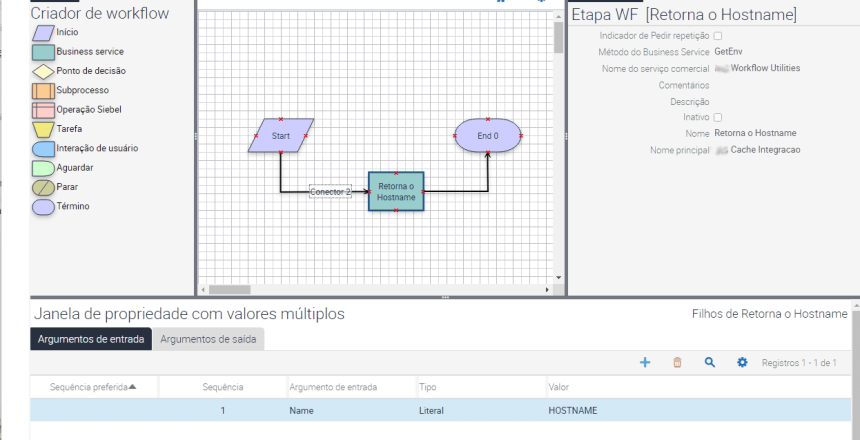Switch to Argumentos de saída tab
Viewport: 860px width, 440px height.
point(208,340)
